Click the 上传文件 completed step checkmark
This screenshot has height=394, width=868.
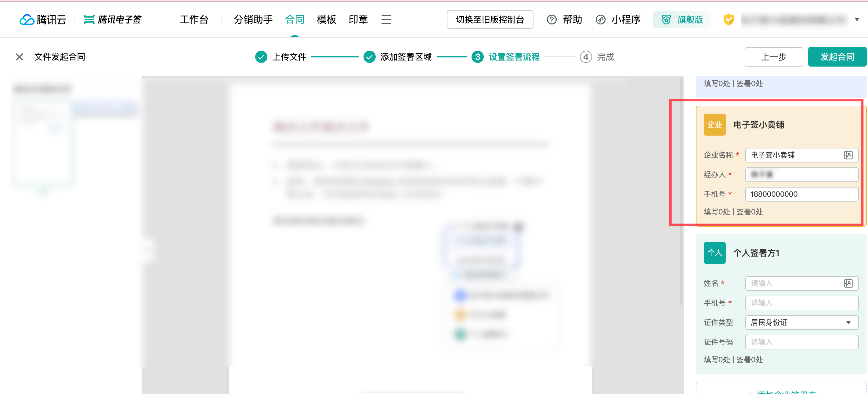[261, 57]
